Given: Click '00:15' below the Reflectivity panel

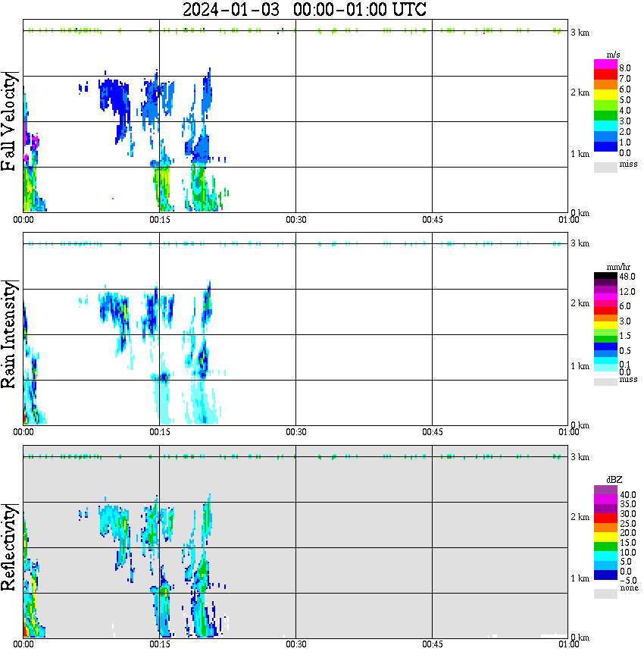Looking at the screenshot, I should pyautogui.click(x=160, y=644).
